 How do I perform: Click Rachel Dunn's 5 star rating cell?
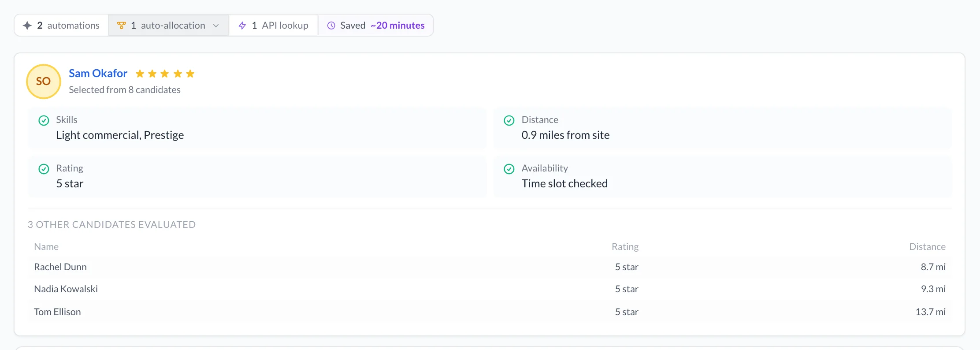click(627, 267)
